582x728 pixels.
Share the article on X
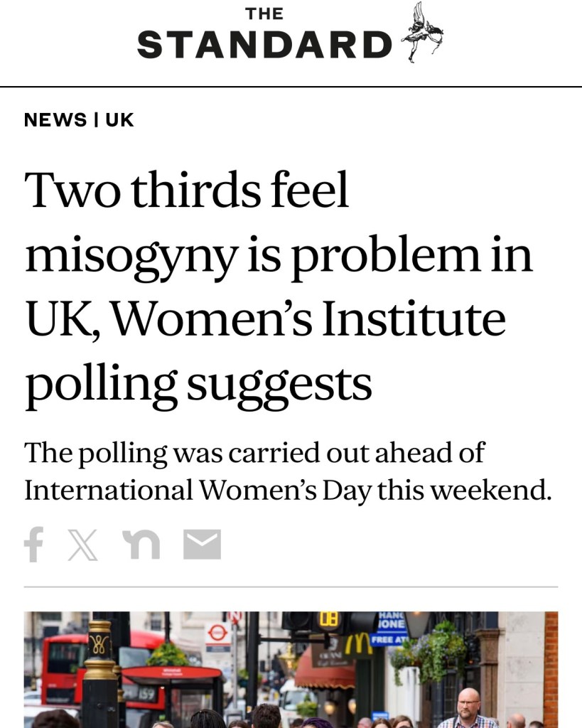[82, 545]
